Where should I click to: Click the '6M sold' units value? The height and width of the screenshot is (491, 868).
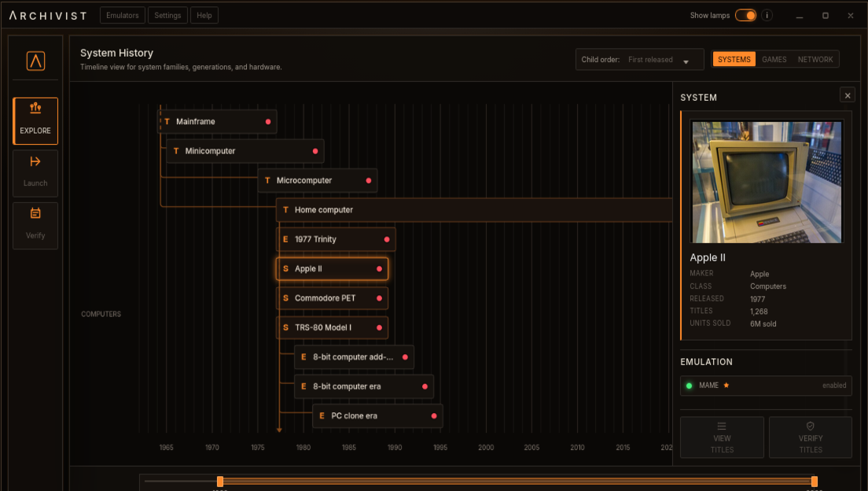pos(763,323)
